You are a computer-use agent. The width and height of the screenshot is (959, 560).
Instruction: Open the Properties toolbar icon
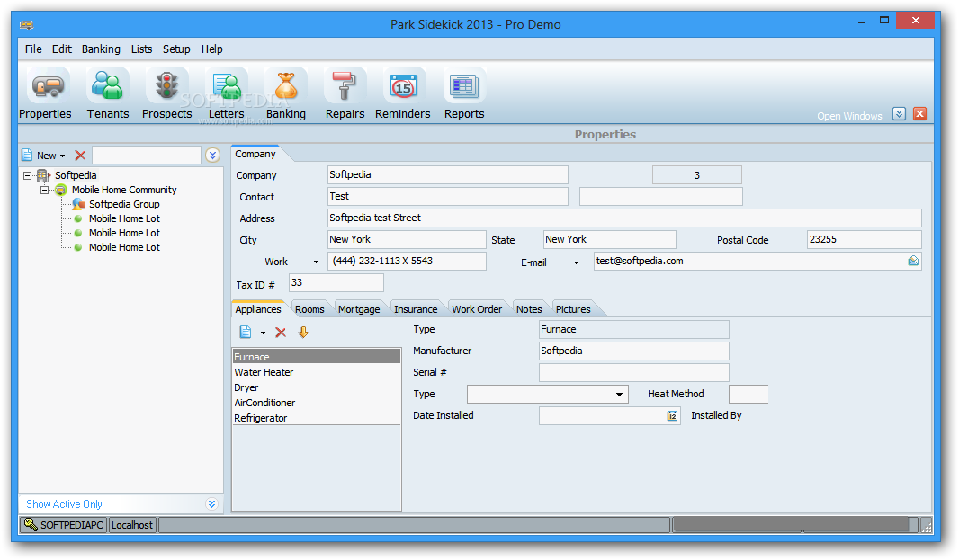[47, 86]
